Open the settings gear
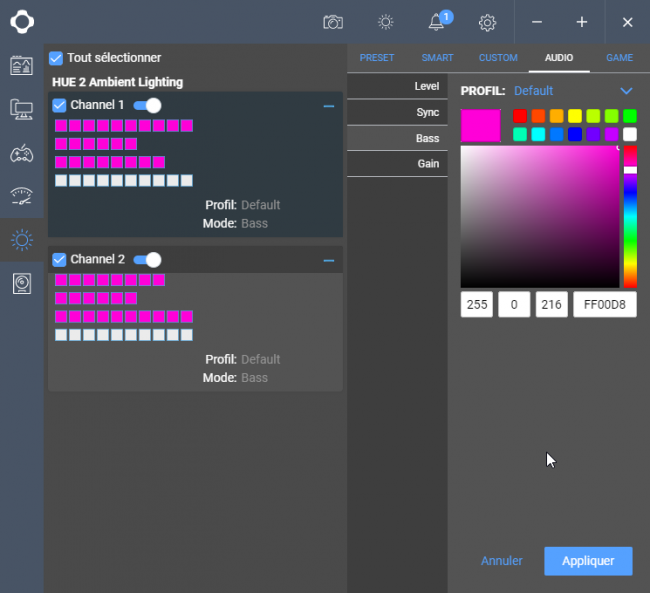Screen dimensions: 650x593 point(487,23)
